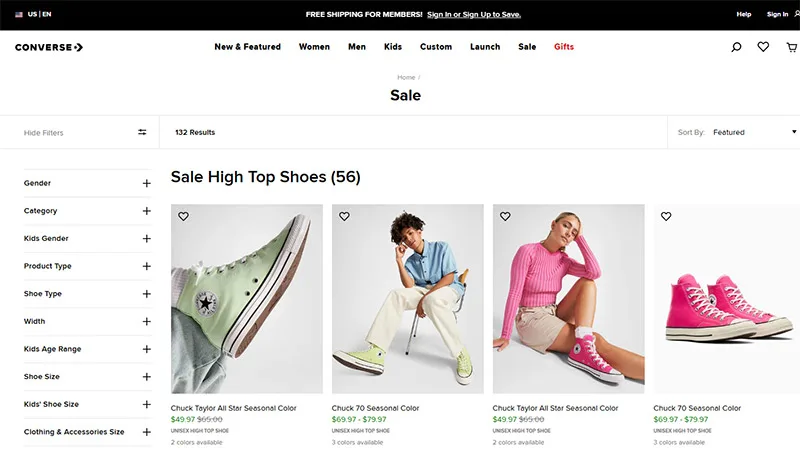Click the US | EN language selector
The height and width of the screenshot is (449, 800).
[x=39, y=14]
